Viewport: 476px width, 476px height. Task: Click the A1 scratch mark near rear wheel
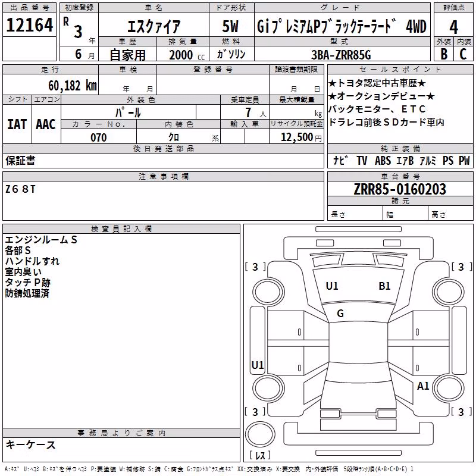pos(423,386)
